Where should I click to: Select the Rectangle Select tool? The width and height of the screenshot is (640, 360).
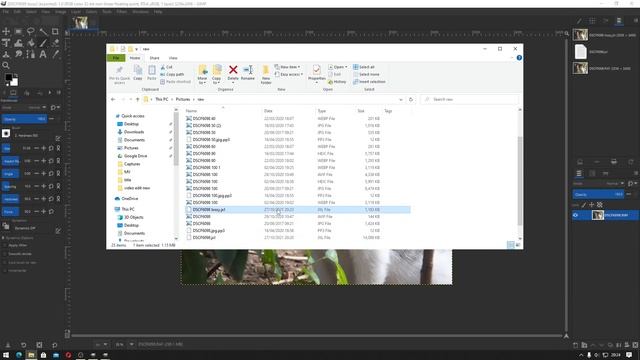pyautogui.click(x=18, y=31)
